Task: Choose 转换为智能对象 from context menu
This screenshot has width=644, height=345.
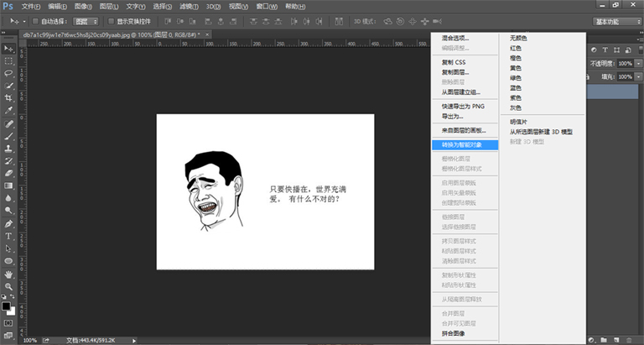Action: click(465, 144)
